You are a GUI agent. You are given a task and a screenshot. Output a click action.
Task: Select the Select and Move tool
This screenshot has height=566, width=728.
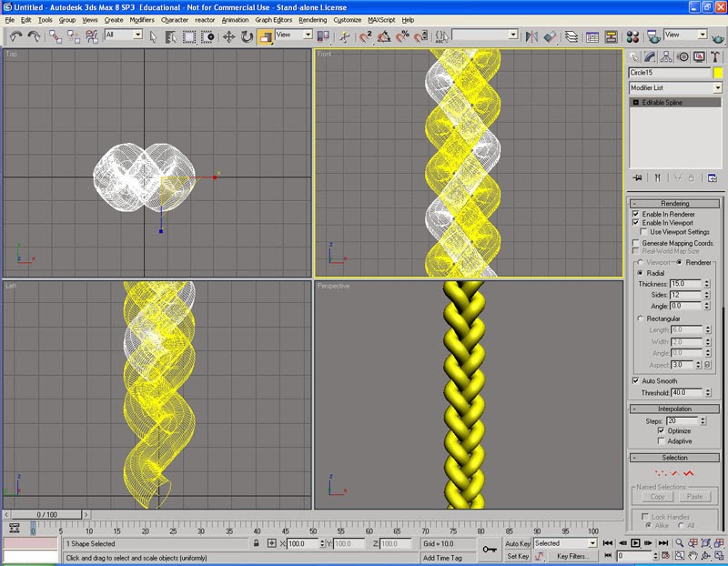[229, 36]
